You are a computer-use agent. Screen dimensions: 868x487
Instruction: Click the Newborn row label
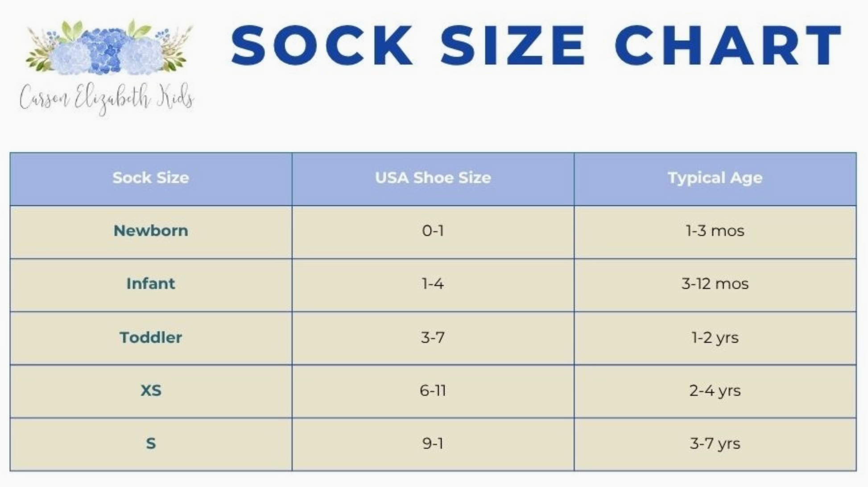151,231
